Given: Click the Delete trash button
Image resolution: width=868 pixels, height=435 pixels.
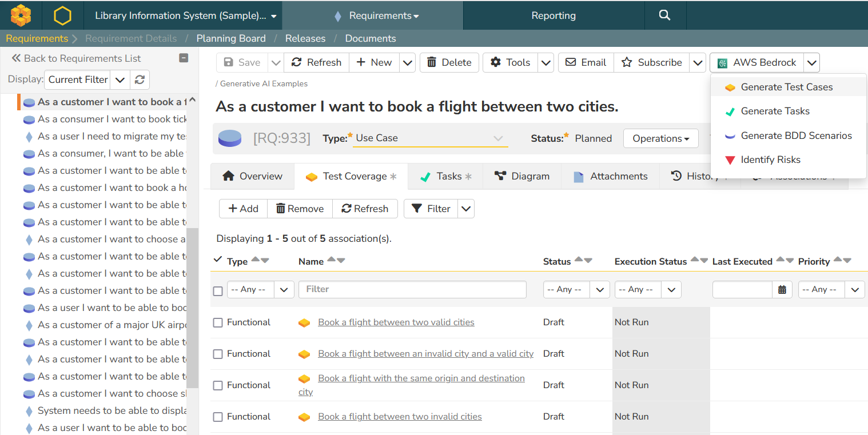Looking at the screenshot, I should pos(448,62).
